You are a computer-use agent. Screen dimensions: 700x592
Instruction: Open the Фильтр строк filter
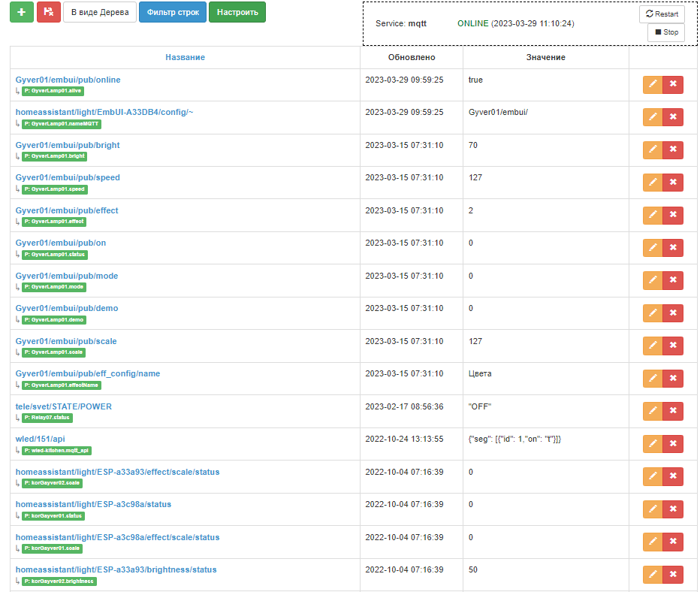[173, 12]
